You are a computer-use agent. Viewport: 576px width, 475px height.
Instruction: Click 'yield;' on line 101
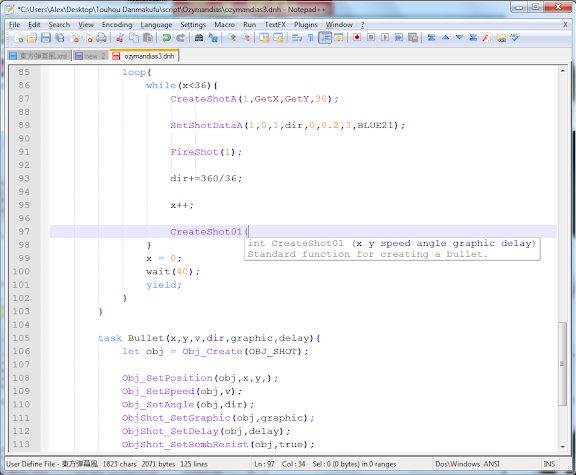pyautogui.click(x=164, y=285)
